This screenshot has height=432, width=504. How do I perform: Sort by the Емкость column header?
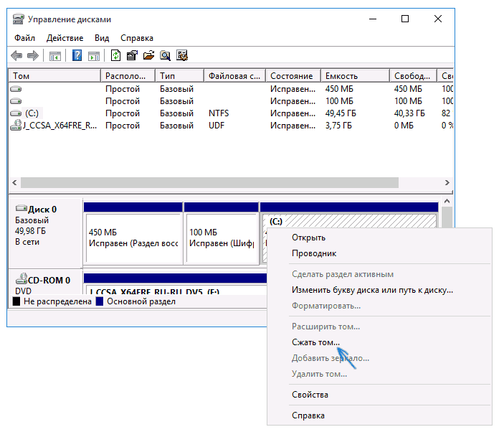355,76
